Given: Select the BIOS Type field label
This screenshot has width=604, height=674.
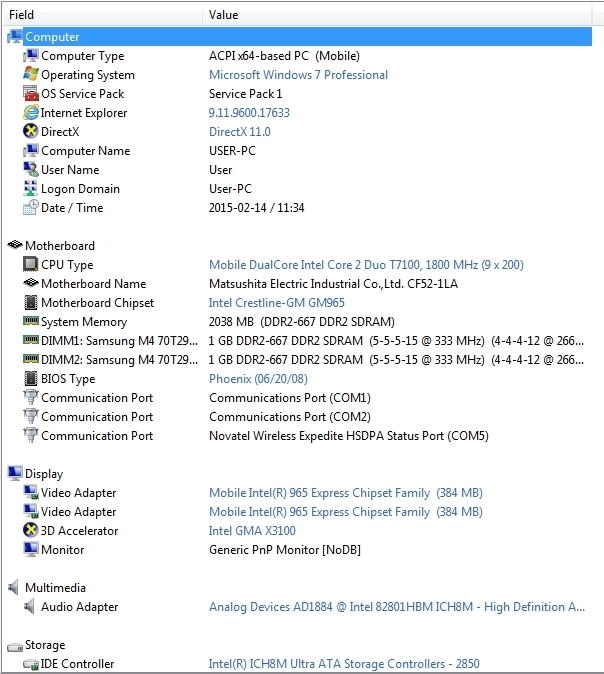Looking at the screenshot, I should click(x=68, y=379).
